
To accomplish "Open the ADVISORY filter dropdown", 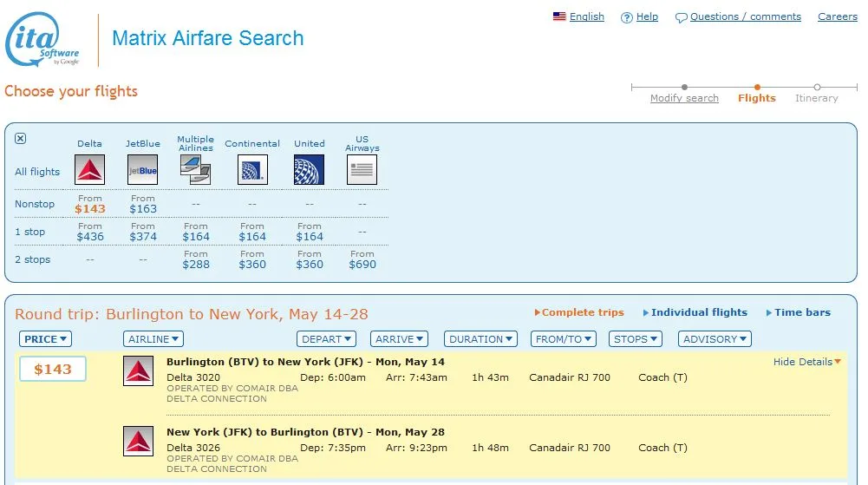I will 715,339.
